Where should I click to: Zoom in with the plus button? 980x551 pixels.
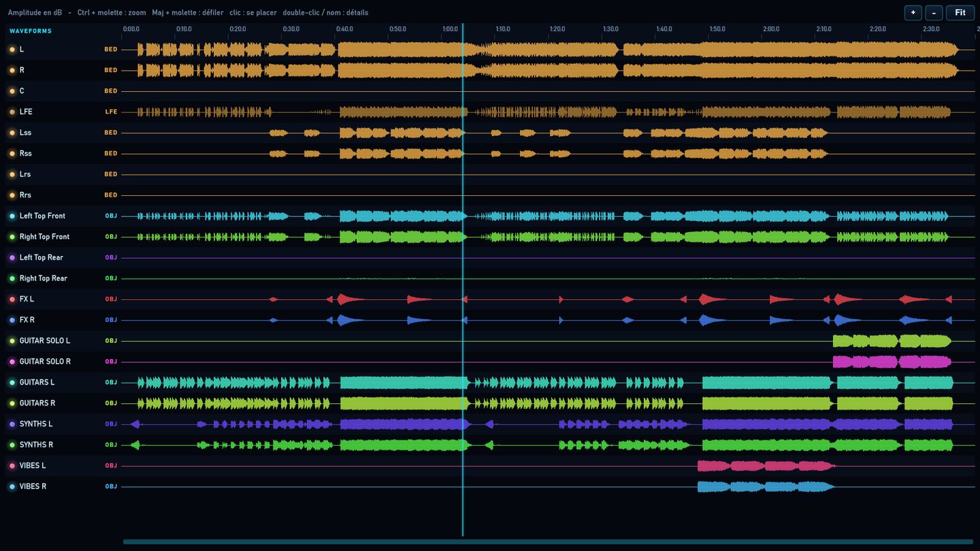[913, 12]
